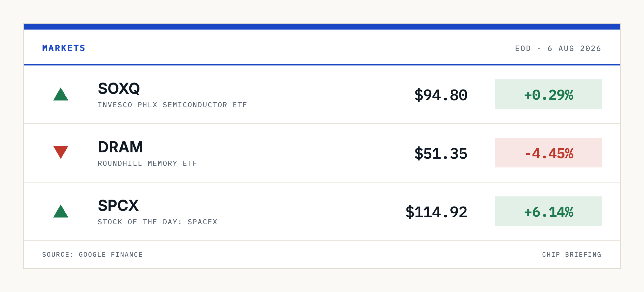Click the red down arrow beside DRAM
The height and width of the screenshot is (292, 644).
point(61,152)
